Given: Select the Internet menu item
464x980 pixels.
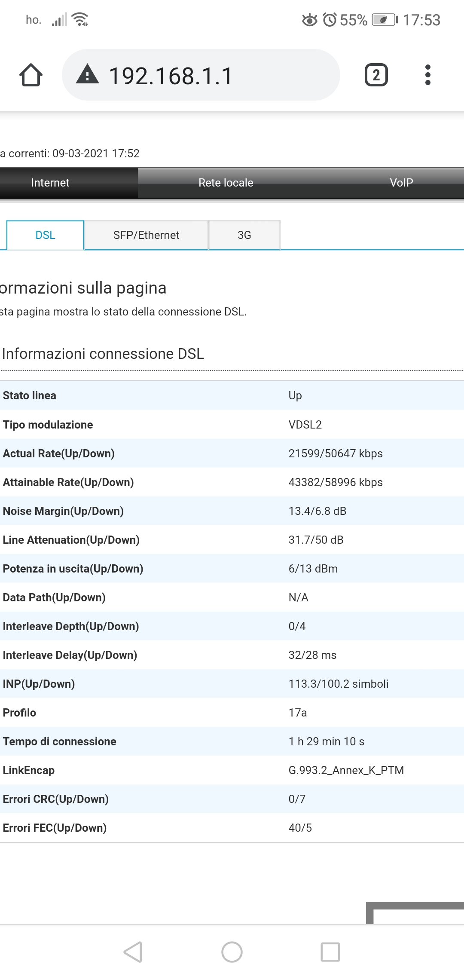Looking at the screenshot, I should (x=50, y=183).
